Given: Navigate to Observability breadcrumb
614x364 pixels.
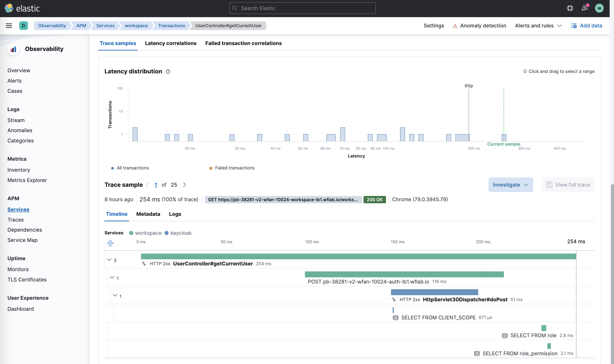Looking at the screenshot, I should click(52, 26).
